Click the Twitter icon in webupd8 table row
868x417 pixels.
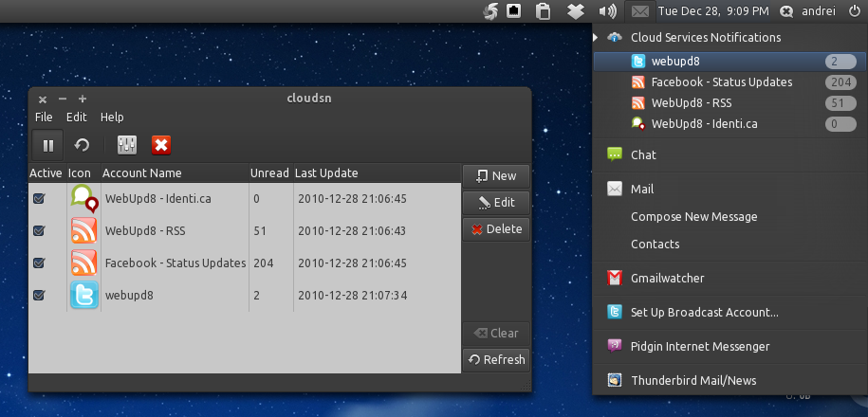pyautogui.click(x=84, y=295)
